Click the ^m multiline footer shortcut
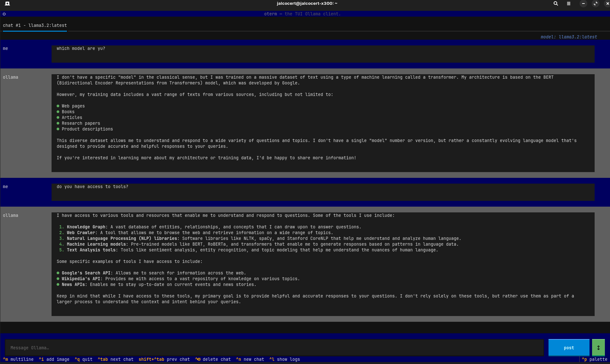This screenshot has width=610, height=364. (18, 360)
